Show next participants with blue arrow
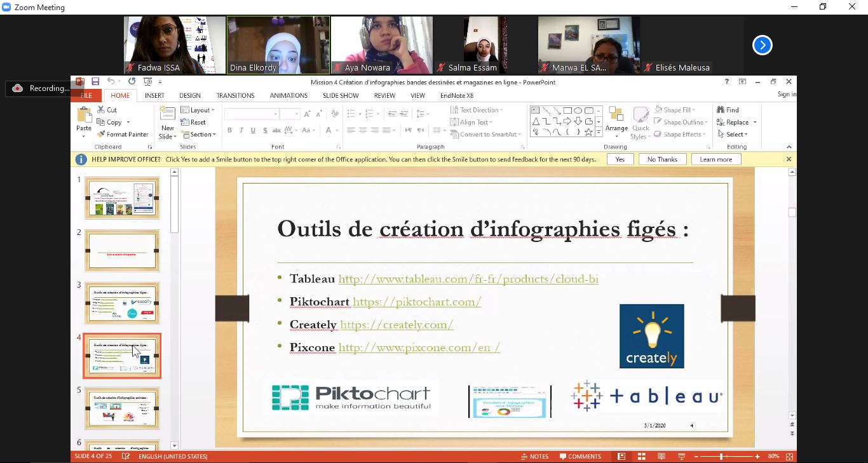 coord(762,45)
